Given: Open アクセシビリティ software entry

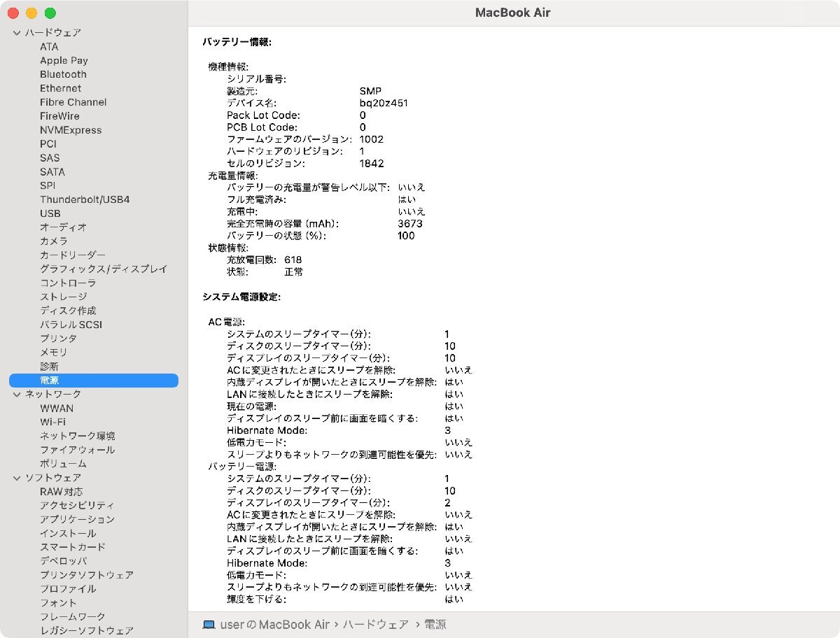Looking at the screenshot, I should click(x=78, y=505).
